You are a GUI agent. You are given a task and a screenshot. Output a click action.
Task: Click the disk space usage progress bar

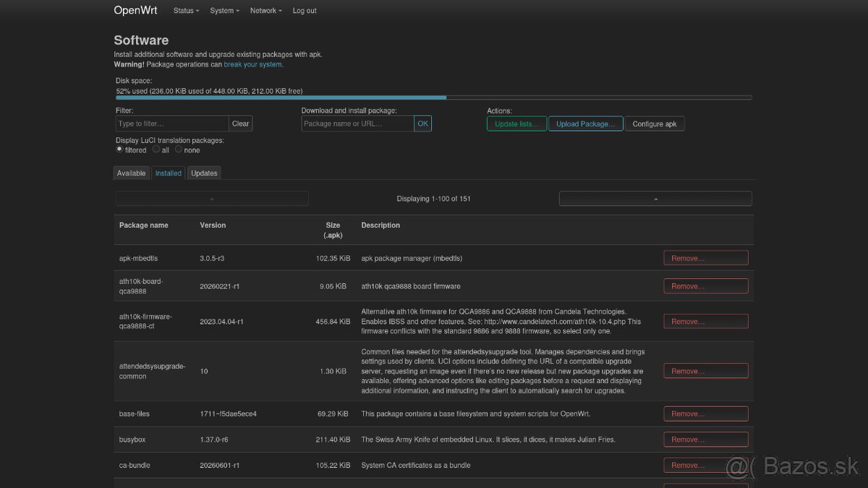(x=434, y=98)
